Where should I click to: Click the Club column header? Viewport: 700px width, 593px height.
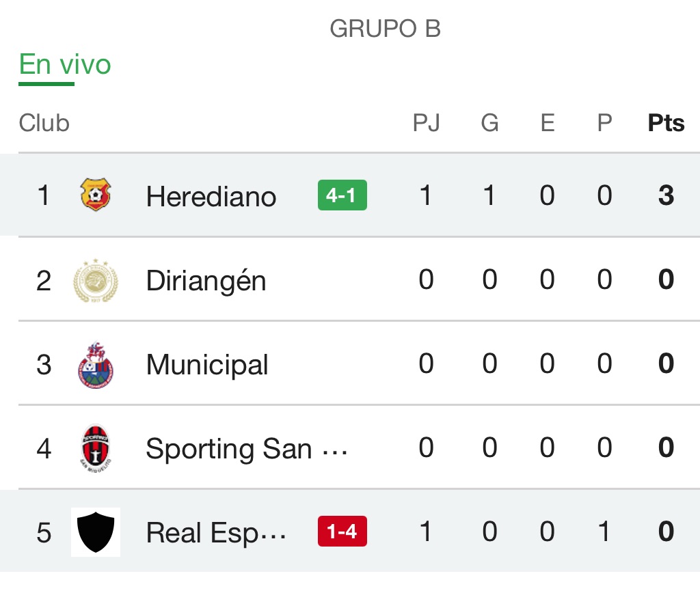pyautogui.click(x=44, y=123)
